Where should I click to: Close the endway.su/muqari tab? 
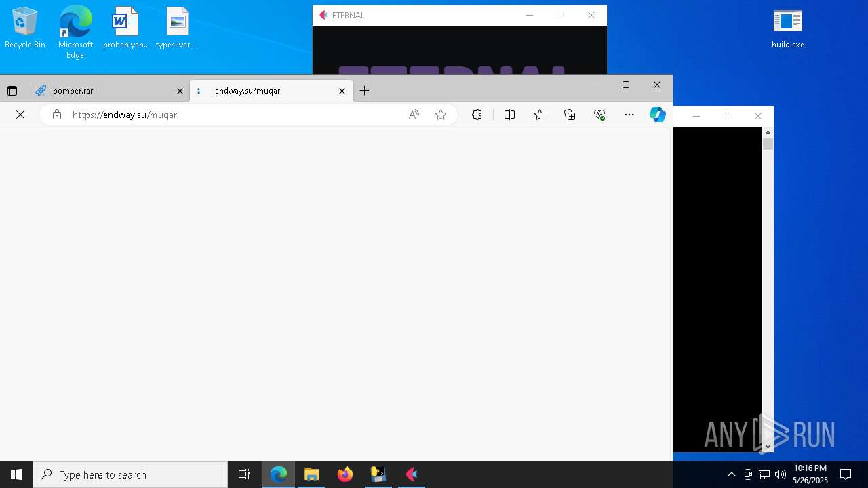342,91
